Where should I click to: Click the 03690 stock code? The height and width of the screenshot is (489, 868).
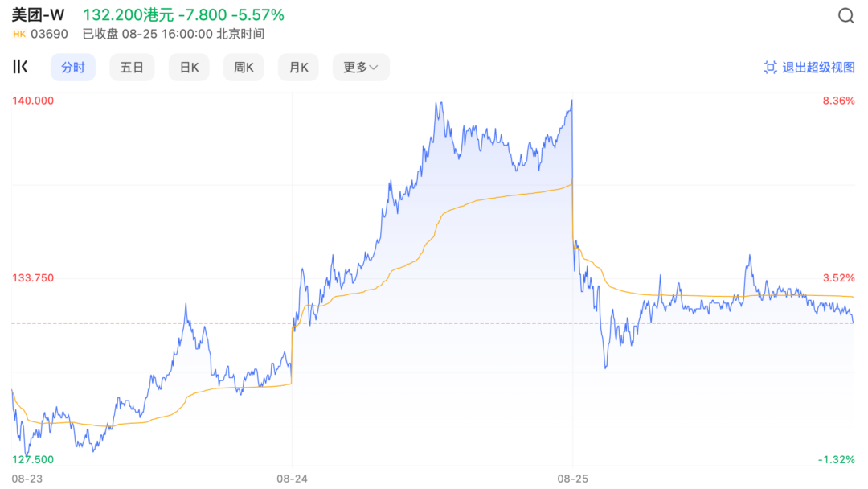[x=49, y=34]
